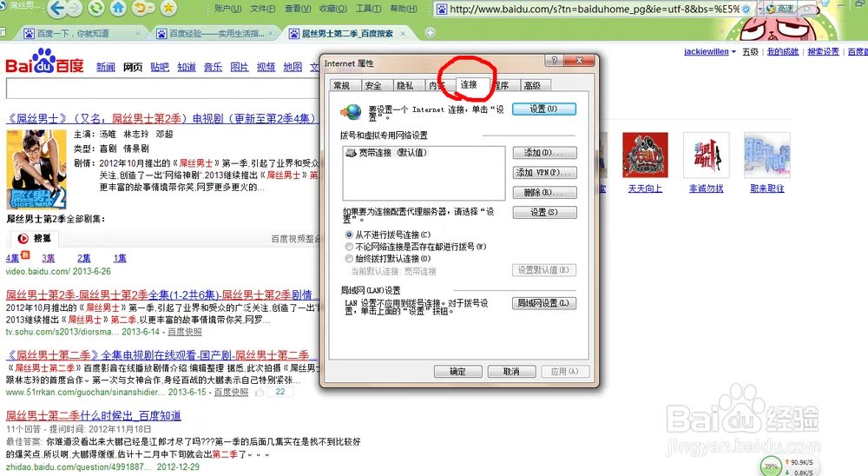Click 取消 to cancel the dialog
This screenshot has width=868, height=476.
coord(511,371)
